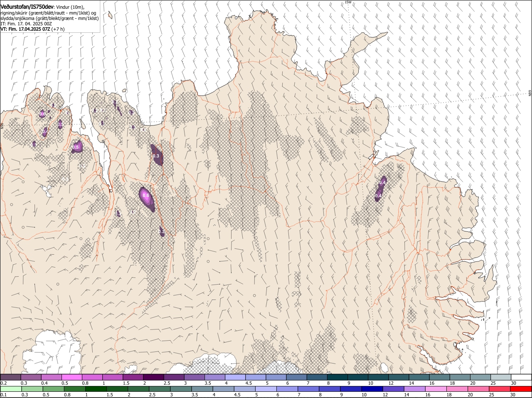Screen dimensions: 532x398
Task: Pick the light purple 14 swatch in the rain legend
Action: 414,389
